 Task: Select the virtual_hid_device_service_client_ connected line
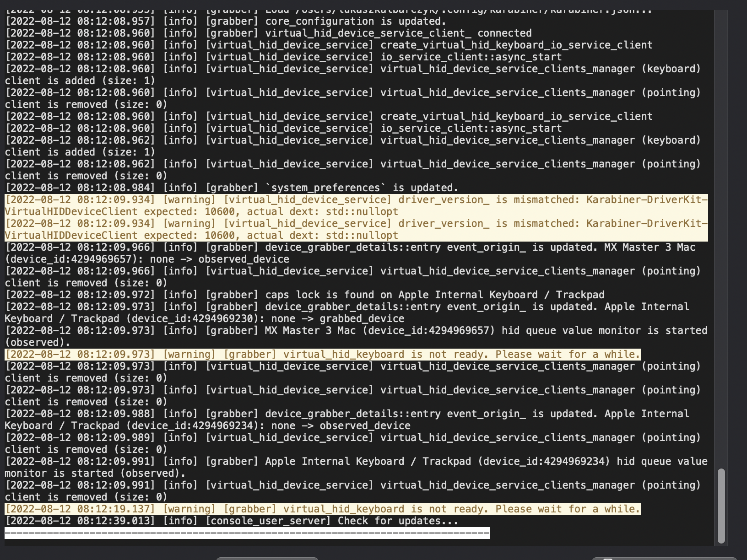[265, 33]
